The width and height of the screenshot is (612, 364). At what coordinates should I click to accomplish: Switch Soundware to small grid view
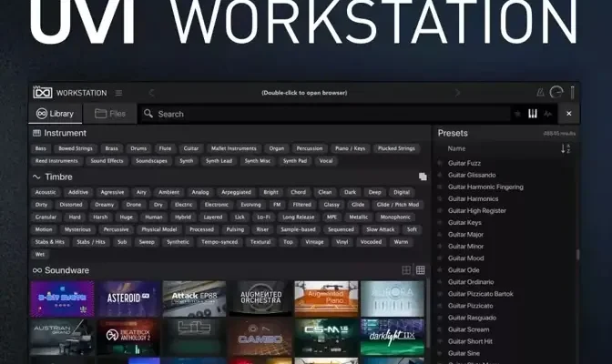[420, 270]
